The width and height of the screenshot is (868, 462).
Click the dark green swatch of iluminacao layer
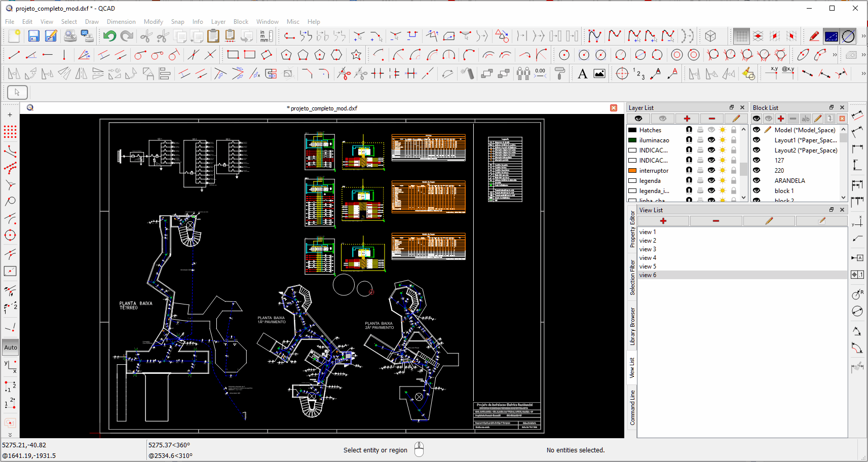pyautogui.click(x=632, y=140)
